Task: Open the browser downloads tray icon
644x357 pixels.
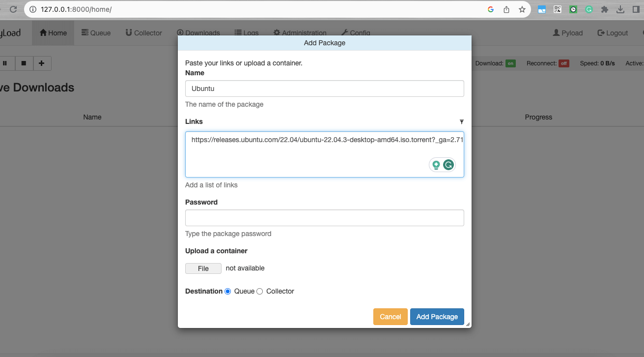Action: pyautogui.click(x=620, y=9)
